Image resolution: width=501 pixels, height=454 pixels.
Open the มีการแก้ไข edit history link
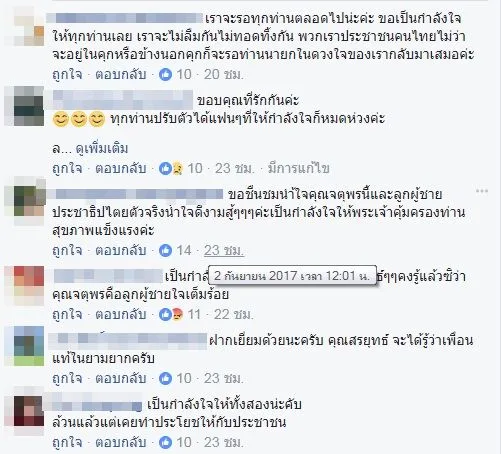pos(299,169)
